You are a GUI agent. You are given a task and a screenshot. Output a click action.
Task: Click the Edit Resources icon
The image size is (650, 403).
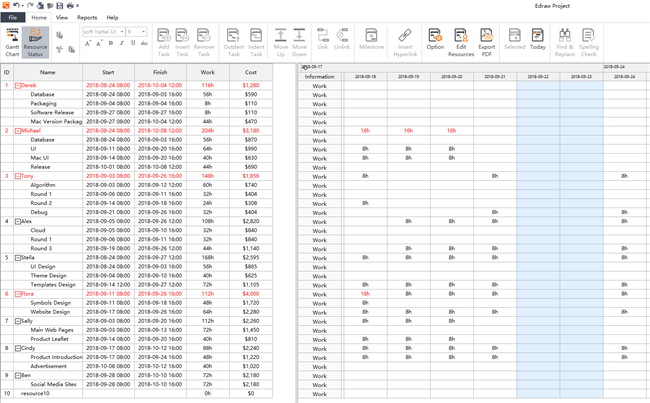pos(461,40)
